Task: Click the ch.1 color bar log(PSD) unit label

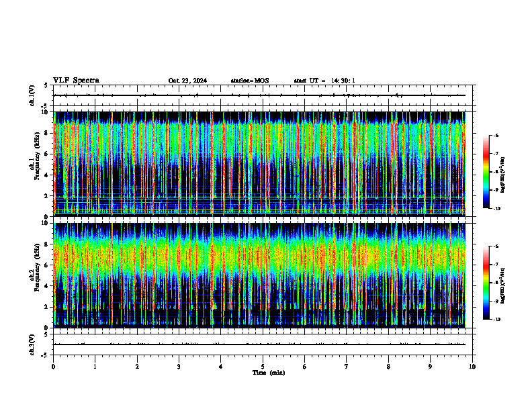Action: (503, 175)
